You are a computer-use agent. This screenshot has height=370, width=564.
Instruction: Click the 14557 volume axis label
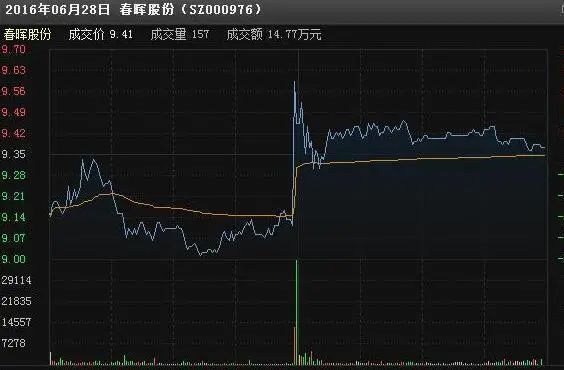(17, 322)
